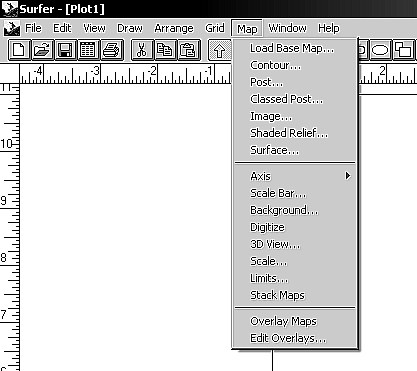417x371 pixels.
Task: Open the worksheet grid icon
Action: click(89, 50)
